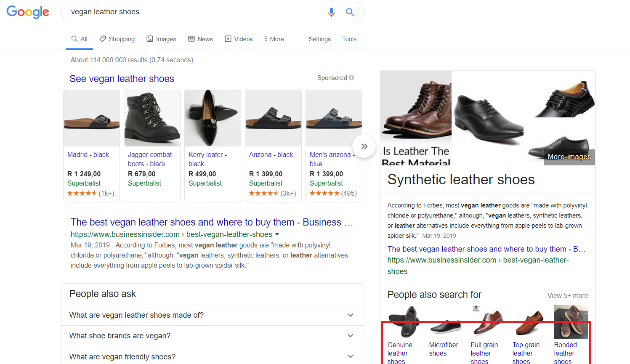Open the More search options menu

pos(274,39)
